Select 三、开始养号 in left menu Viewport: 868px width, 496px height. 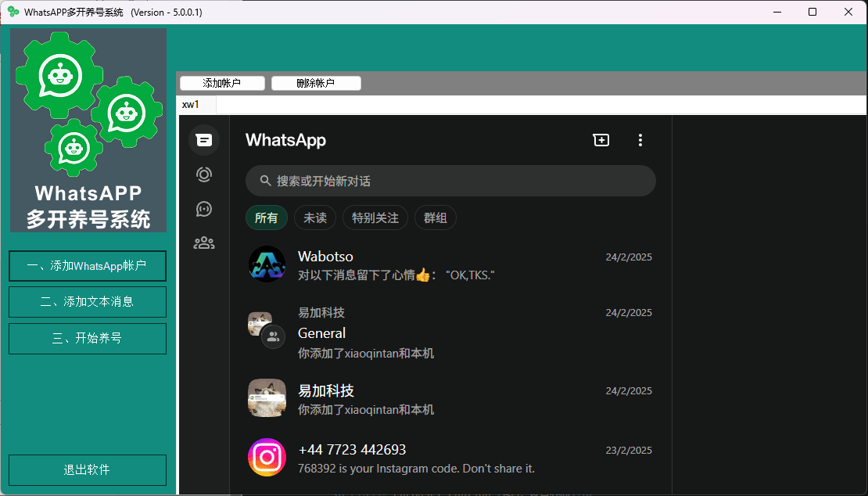click(x=88, y=338)
